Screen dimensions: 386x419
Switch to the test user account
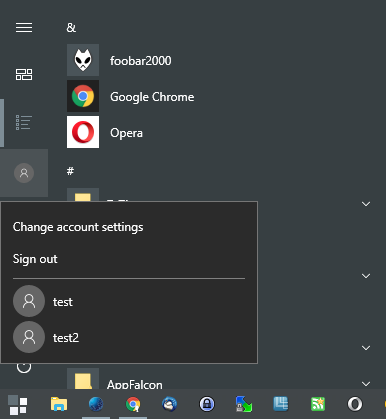click(x=129, y=301)
